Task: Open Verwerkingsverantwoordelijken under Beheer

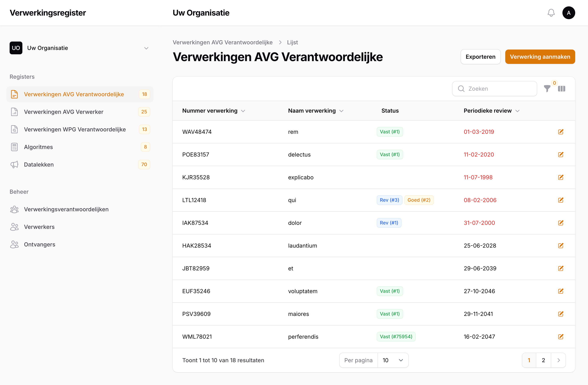Action: tap(66, 209)
